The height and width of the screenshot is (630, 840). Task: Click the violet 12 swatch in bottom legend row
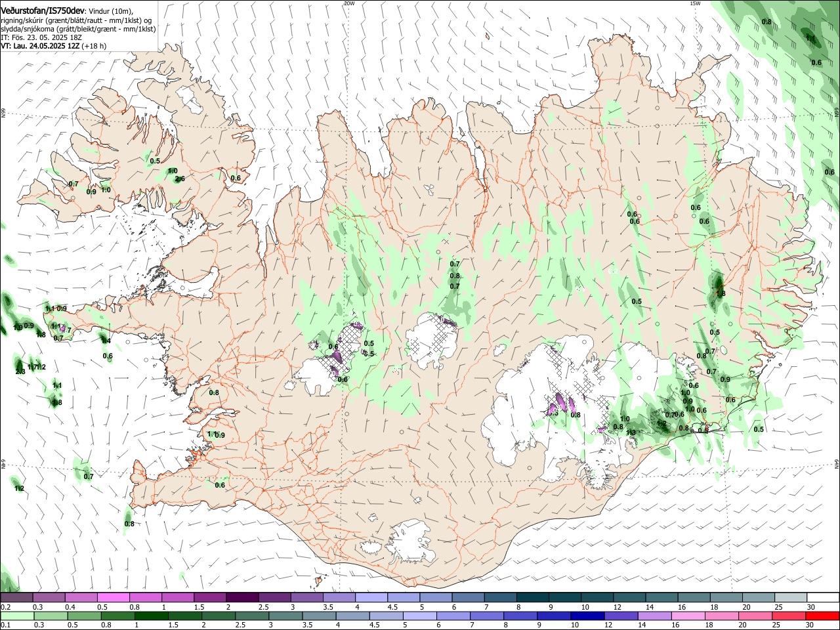tap(620, 616)
